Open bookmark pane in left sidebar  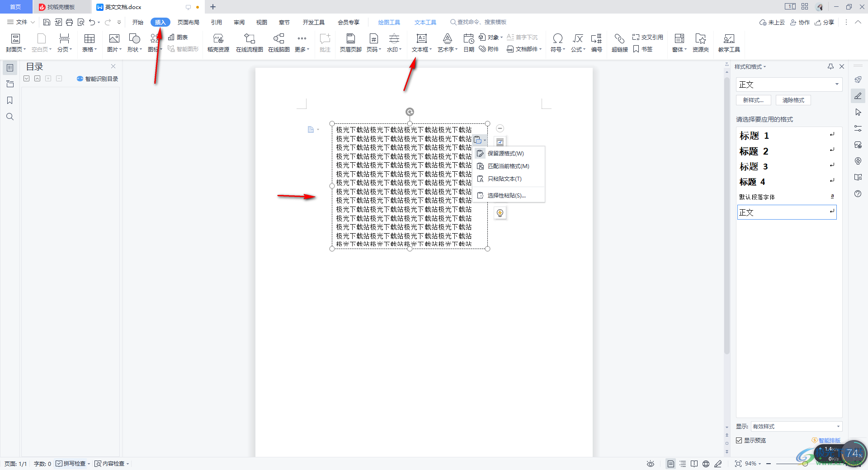pos(10,100)
